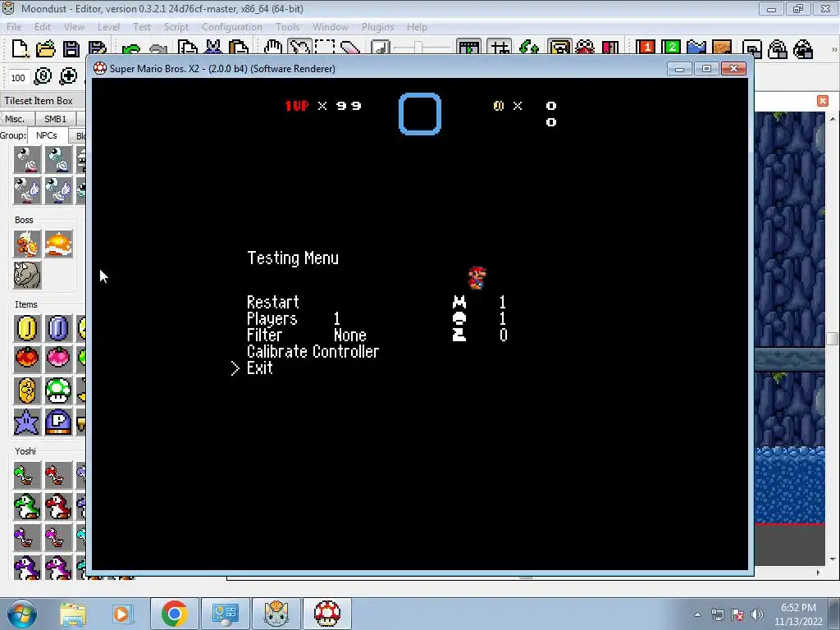840x630 pixels.
Task: Pick the blue dry bones NPC tile
Action: coord(58,160)
